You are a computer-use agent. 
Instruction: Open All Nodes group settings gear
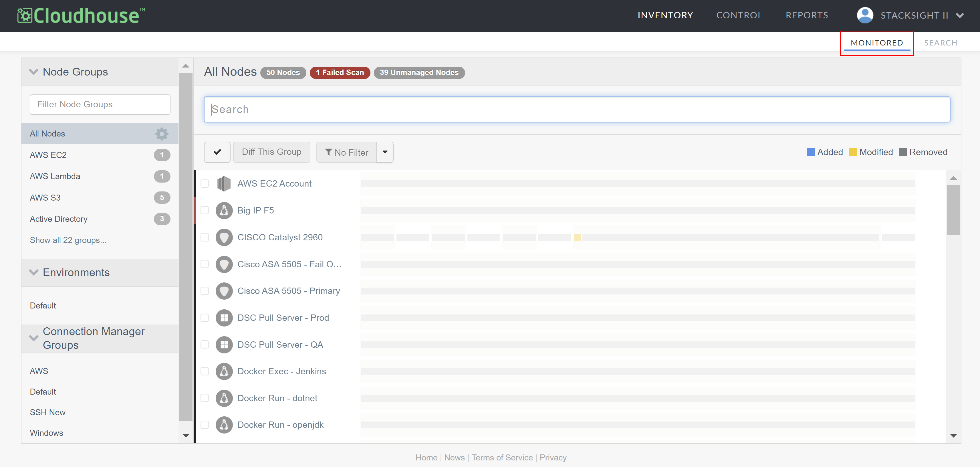tap(162, 134)
